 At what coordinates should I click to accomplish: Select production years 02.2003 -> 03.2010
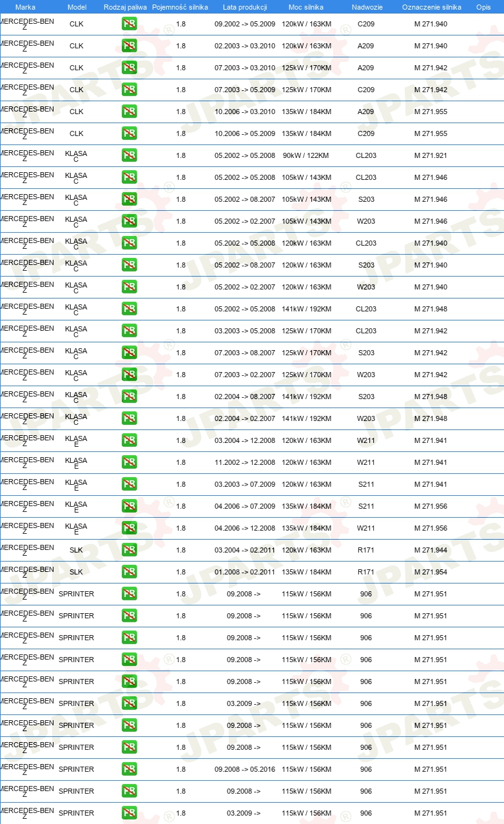(245, 46)
